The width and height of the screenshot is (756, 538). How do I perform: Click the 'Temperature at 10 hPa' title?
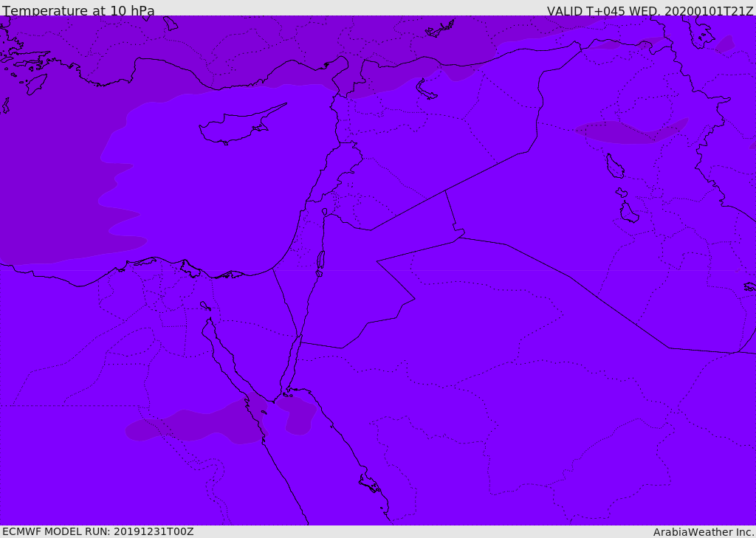[78, 10]
